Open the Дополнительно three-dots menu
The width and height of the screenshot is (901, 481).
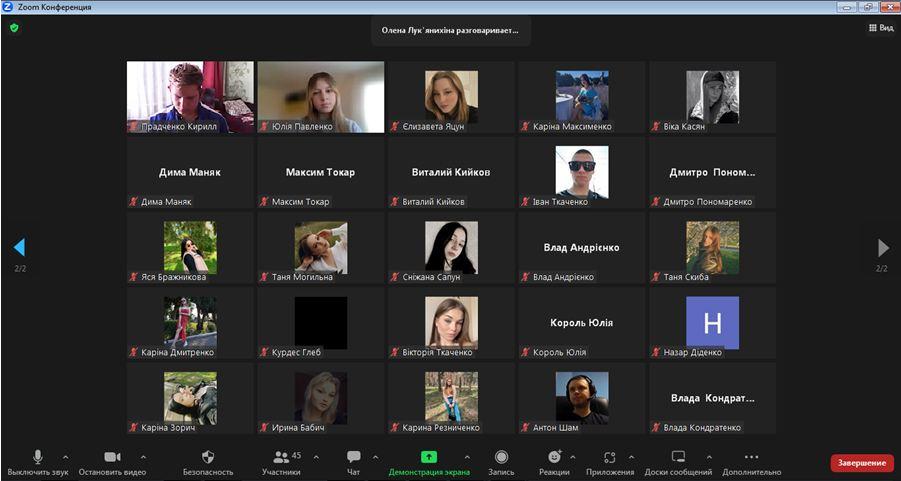pos(751,458)
